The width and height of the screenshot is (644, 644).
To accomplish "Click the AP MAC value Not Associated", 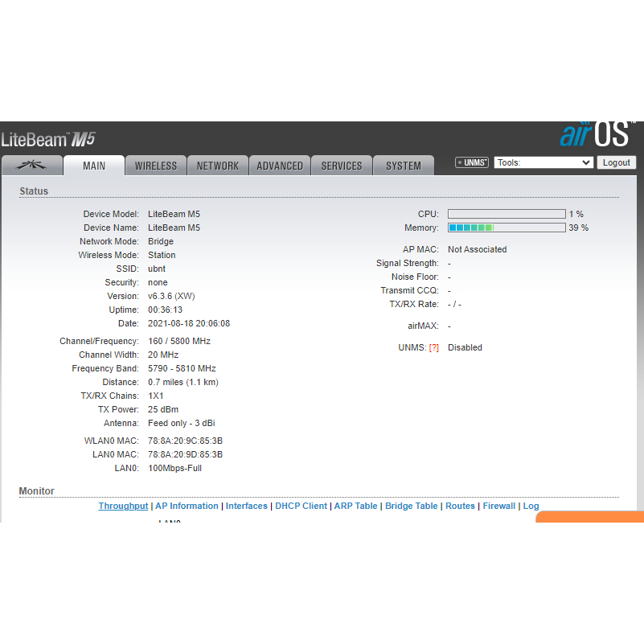I will tap(478, 250).
